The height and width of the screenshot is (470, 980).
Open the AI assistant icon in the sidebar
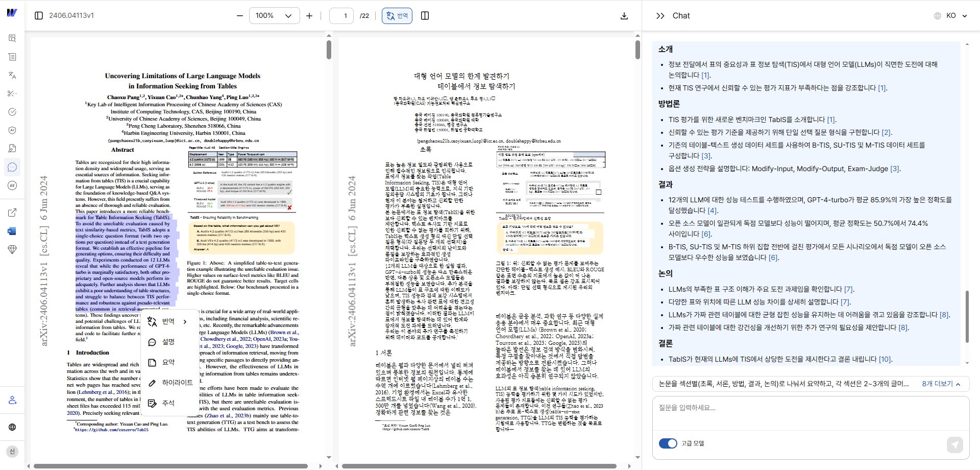click(x=12, y=130)
